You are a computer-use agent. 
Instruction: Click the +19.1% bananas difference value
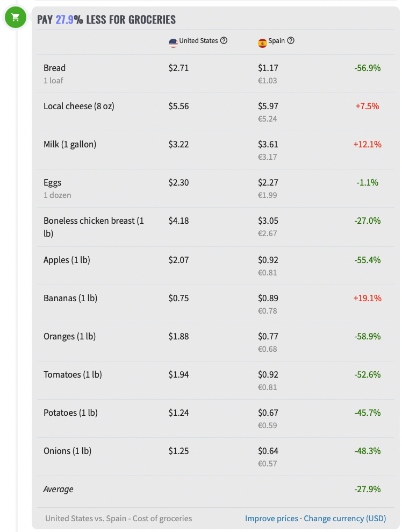click(x=367, y=298)
